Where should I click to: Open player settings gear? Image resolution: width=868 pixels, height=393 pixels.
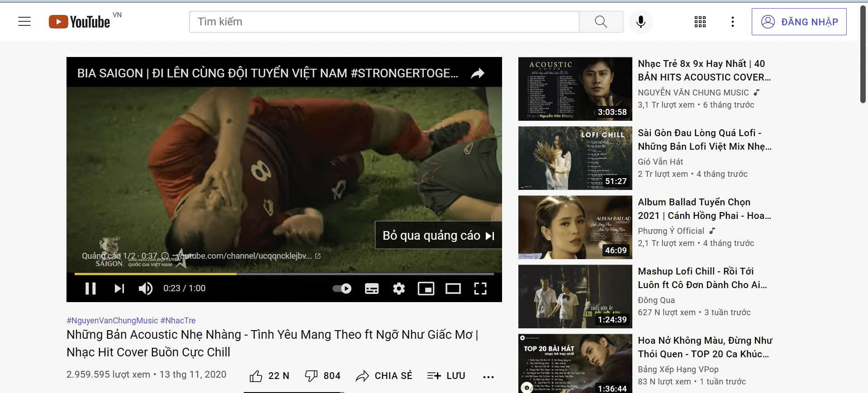399,289
